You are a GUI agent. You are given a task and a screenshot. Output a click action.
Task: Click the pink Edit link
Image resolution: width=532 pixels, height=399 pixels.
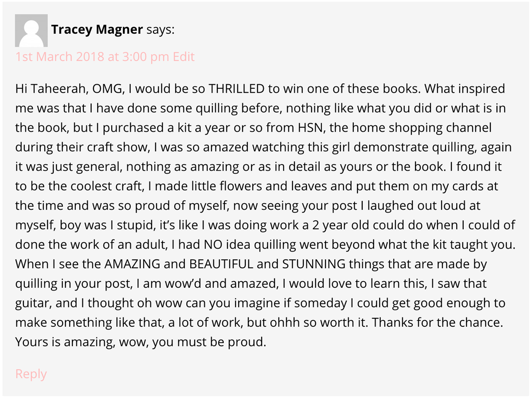[x=184, y=57]
